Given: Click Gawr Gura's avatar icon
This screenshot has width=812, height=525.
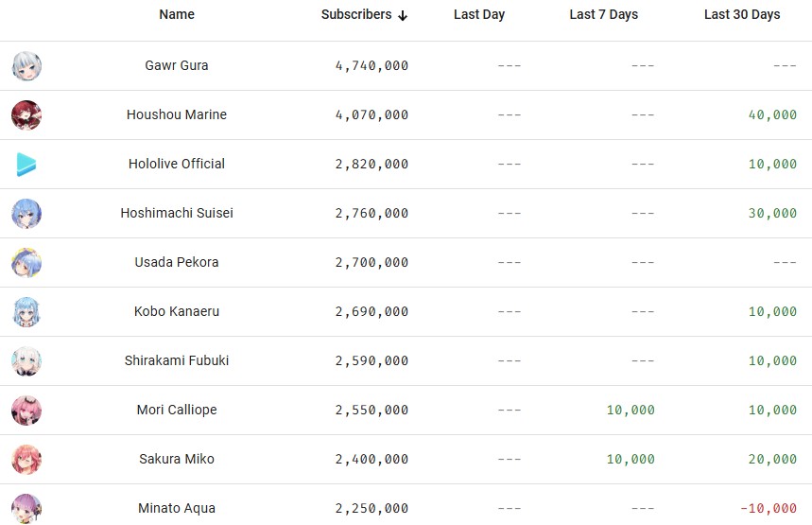Looking at the screenshot, I should coord(26,66).
